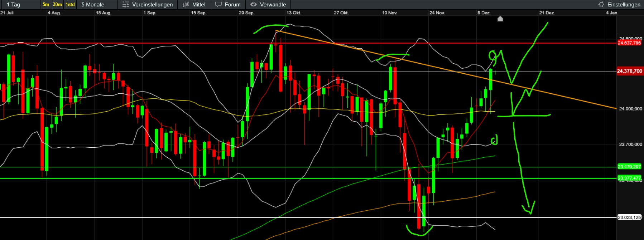Select the green 23.479,297 level label
This screenshot has height=240, width=644.
pos(629,167)
